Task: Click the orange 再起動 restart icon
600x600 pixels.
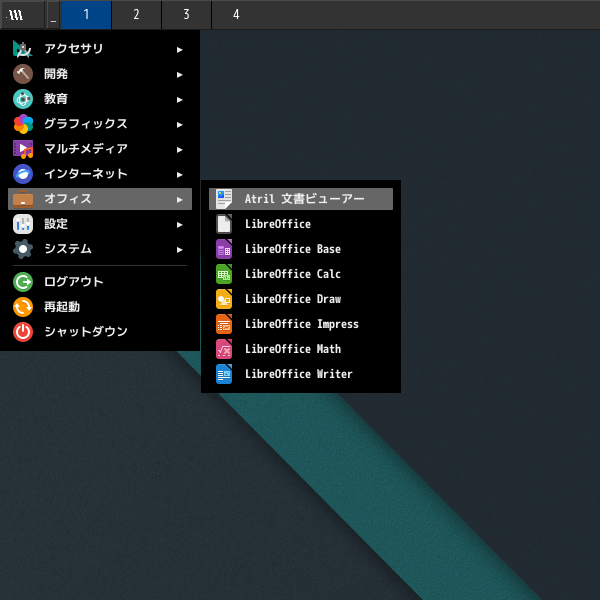Action: (x=23, y=307)
